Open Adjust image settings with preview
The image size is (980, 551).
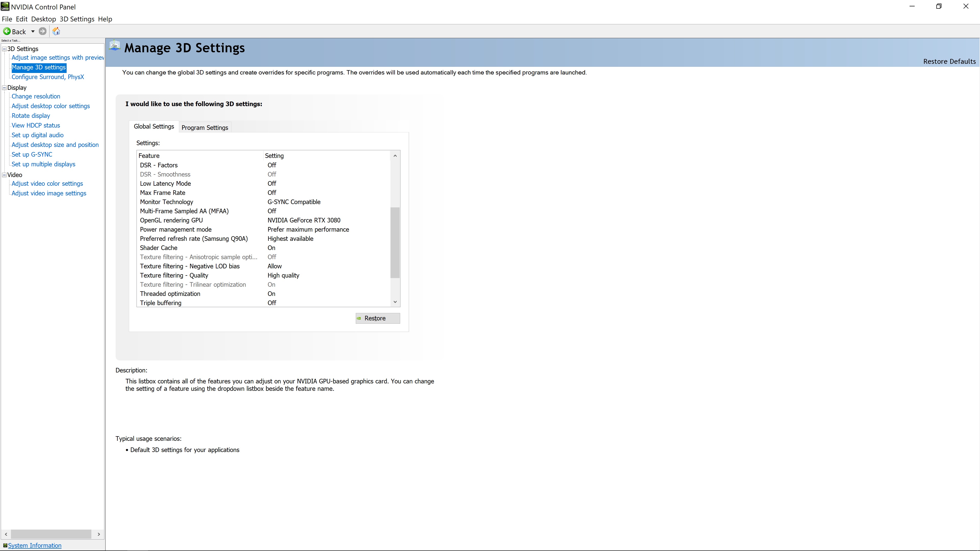[57, 58]
